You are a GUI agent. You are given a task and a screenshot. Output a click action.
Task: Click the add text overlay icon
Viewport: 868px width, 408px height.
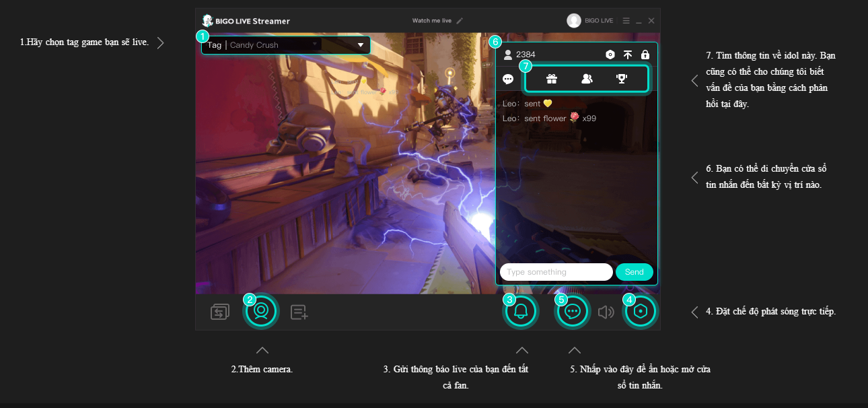[299, 312]
